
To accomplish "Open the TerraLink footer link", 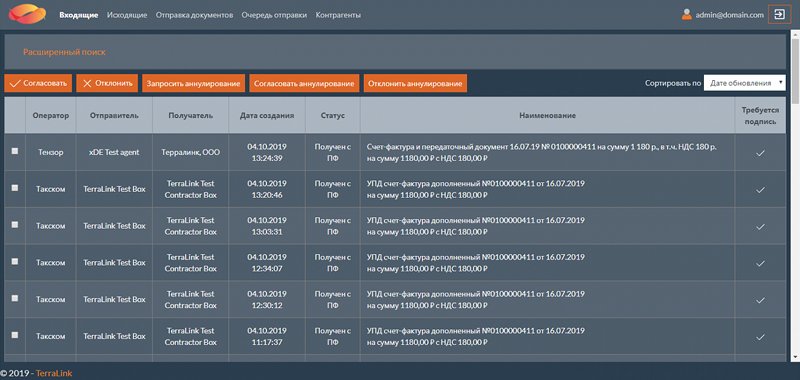I will 54,373.
